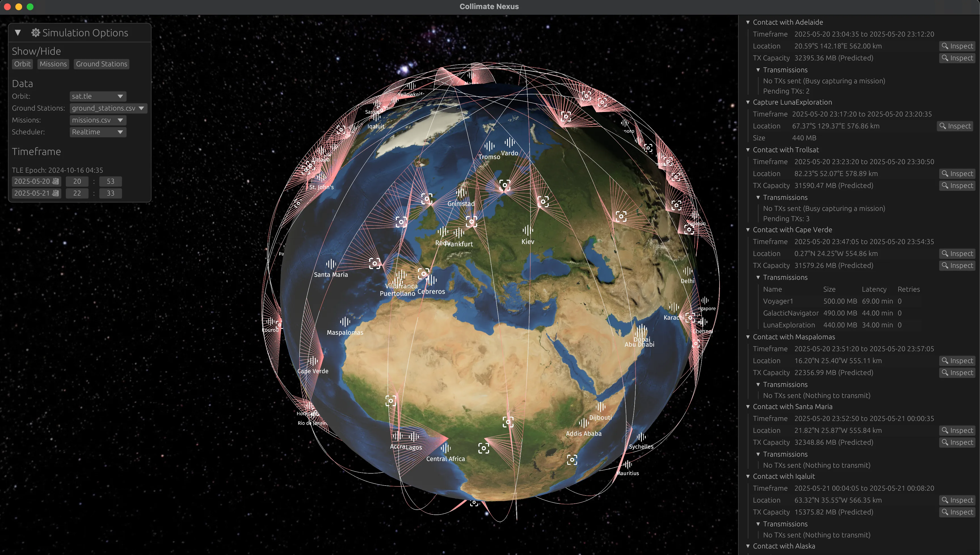The image size is (980, 555).
Task: Click the Inspect magnifier beside Adelaide's location
Action: (957, 46)
